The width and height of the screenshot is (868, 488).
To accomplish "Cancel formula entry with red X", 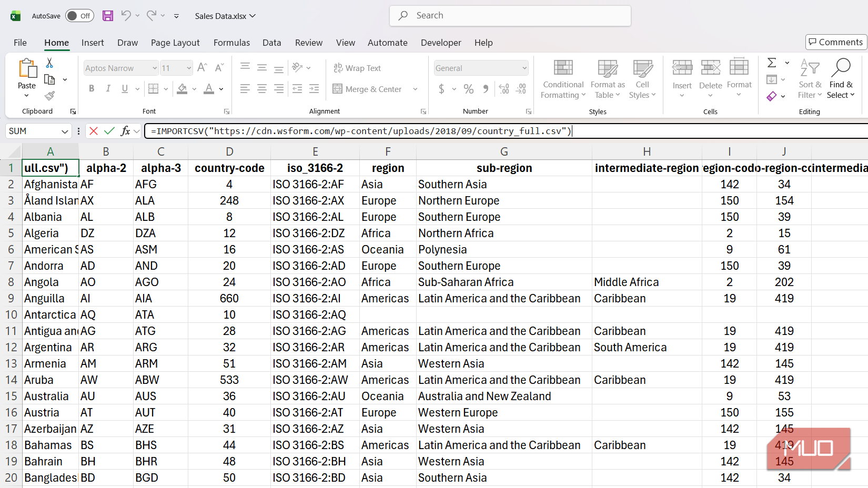I will (94, 131).
